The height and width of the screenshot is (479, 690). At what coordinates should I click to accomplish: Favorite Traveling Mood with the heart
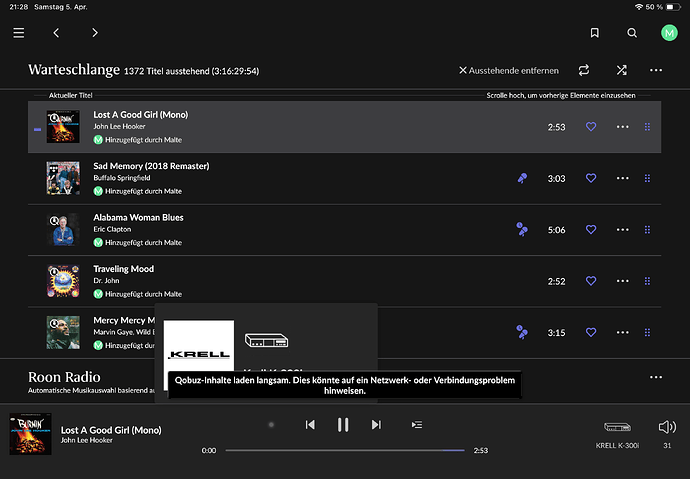(591, 281)
